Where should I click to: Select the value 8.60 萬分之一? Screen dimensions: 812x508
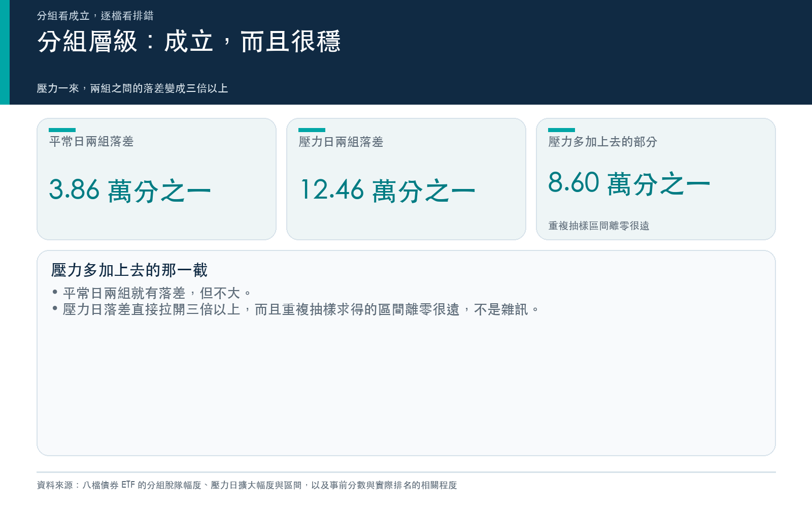pyautogui.click(x=629, y=183)
